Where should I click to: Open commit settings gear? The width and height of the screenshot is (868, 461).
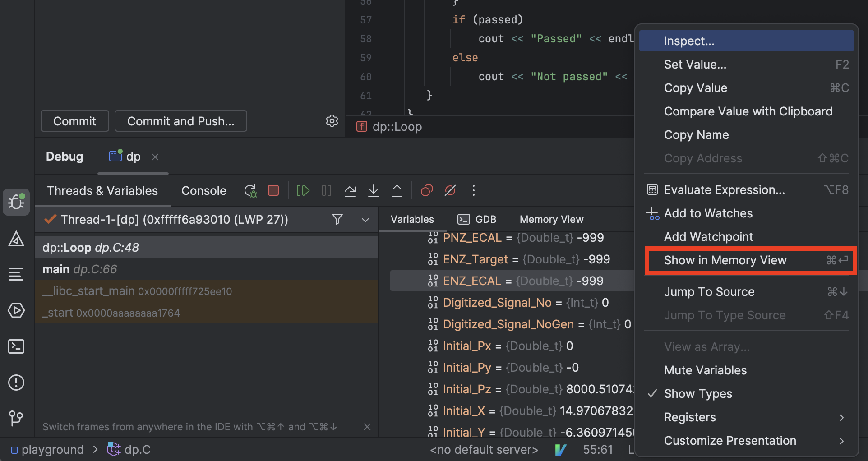coord(332,121)
